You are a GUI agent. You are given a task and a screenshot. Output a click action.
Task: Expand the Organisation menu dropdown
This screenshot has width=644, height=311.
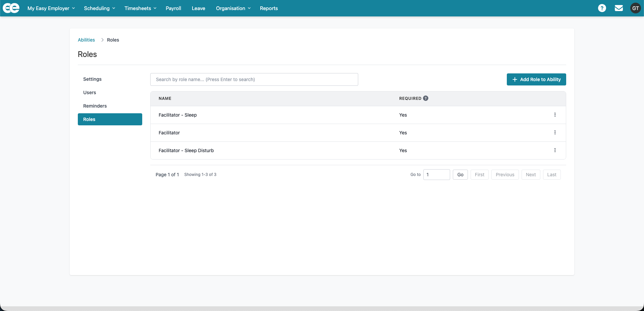[233, 8]
